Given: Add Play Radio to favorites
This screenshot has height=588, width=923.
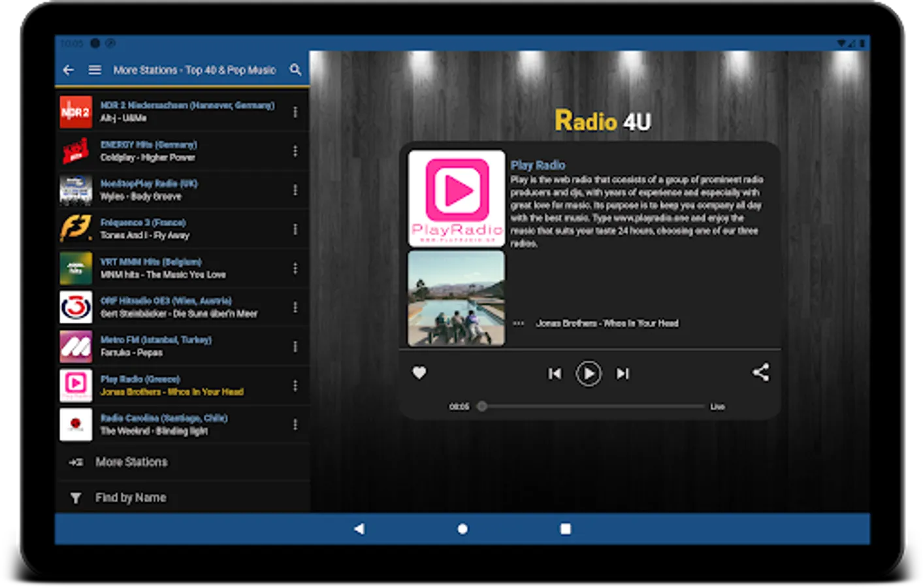Looking at the screenshot, I should (419, 372).
